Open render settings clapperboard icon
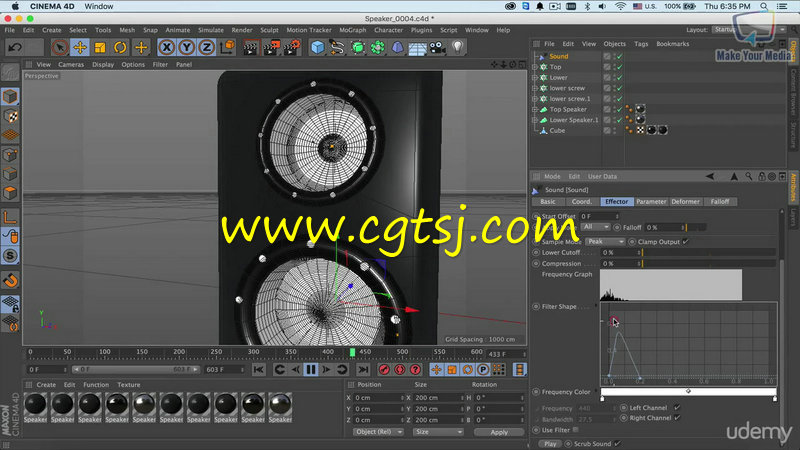Image resolution: width=800 pixels, height=450 pixels. pyautogui.click(x=291, y=47)
